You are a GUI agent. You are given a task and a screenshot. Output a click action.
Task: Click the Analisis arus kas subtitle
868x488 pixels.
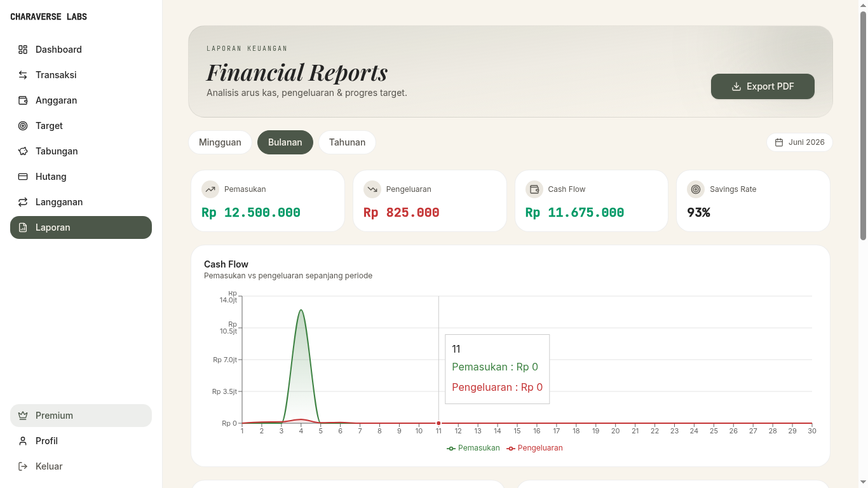click(307, 93)
